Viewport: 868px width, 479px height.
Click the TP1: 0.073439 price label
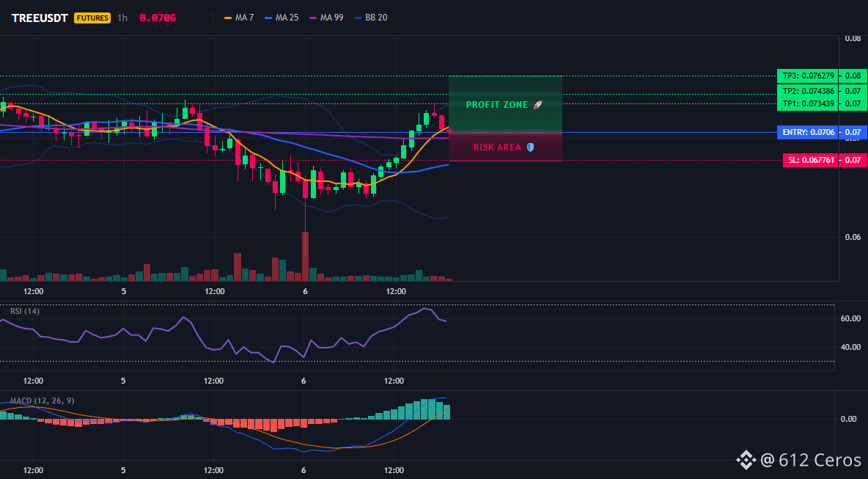808,103
